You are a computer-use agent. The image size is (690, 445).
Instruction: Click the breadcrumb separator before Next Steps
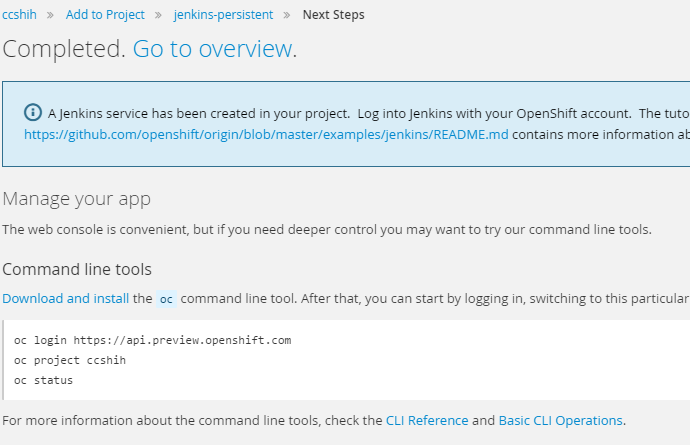(x=287, y=15)
